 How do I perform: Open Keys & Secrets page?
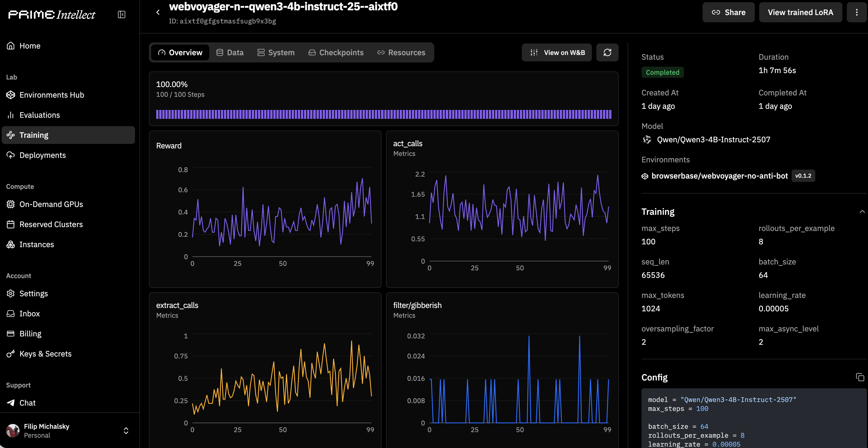tap(45, 354)
